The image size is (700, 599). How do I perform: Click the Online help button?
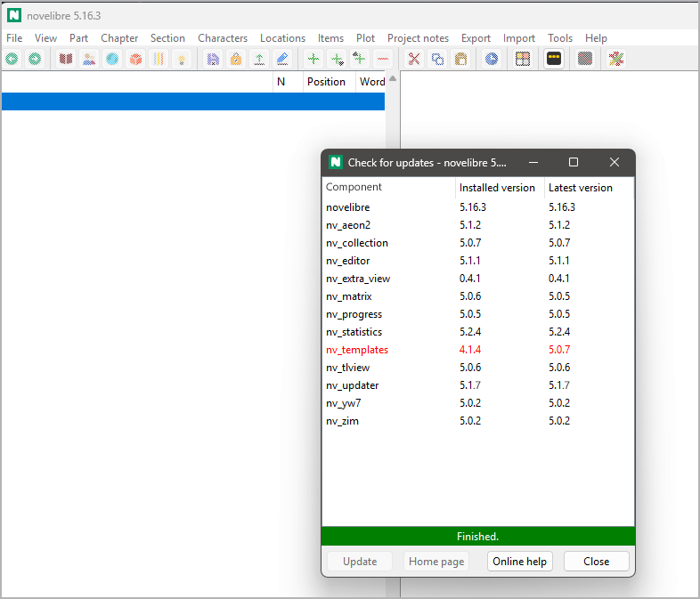pyautogui.click(x=519, y=561)
